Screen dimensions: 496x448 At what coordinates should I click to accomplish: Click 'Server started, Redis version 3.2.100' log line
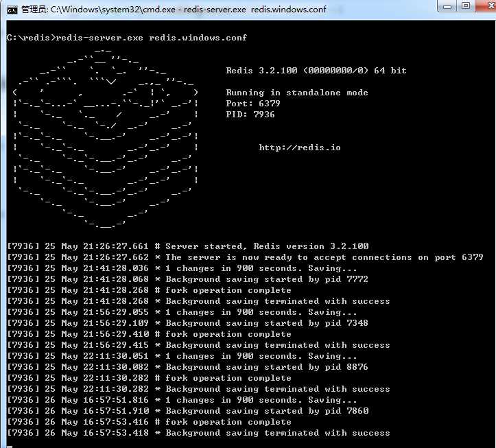(x=188, y=246)
